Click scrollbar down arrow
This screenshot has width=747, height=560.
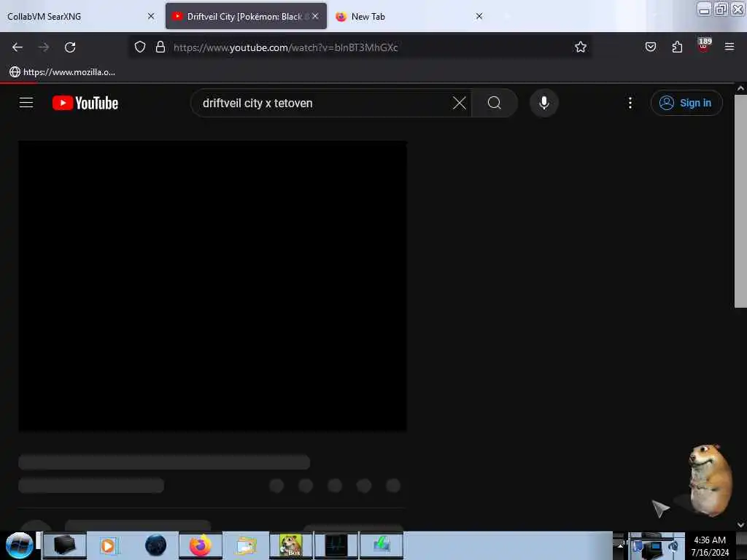click(740, 525)
